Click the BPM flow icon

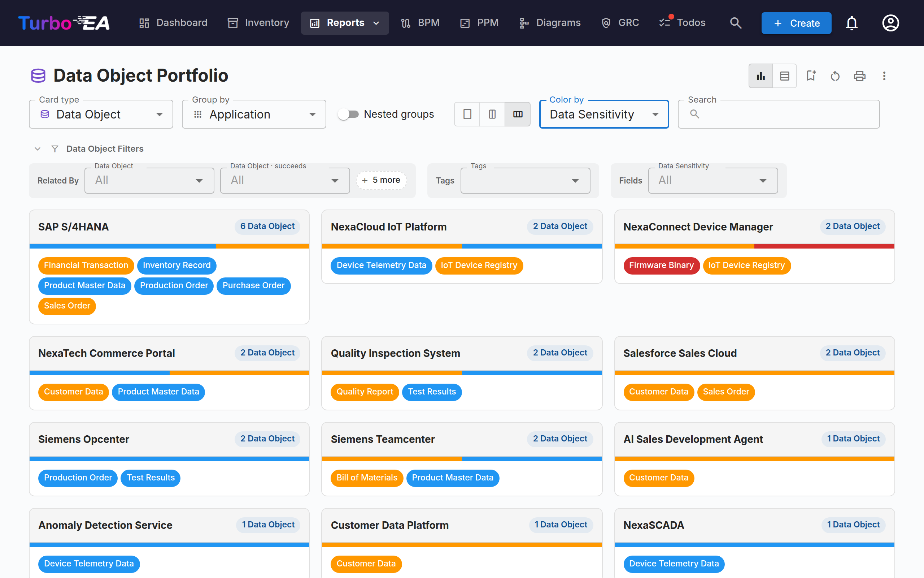click(406, 23)
